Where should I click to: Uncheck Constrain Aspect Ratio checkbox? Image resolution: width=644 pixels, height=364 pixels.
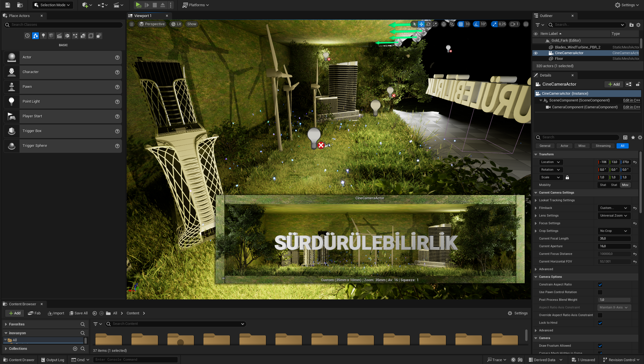click(x=600, y=285)
